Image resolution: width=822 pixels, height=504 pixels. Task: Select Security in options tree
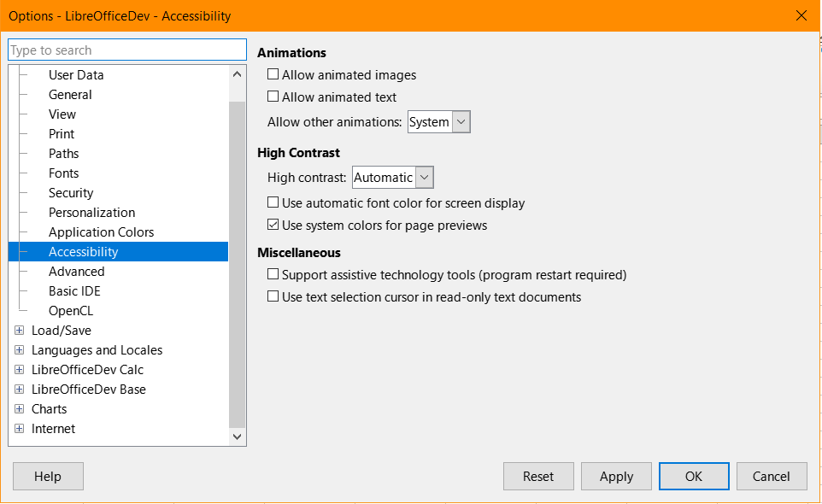(x=71, y=193)
